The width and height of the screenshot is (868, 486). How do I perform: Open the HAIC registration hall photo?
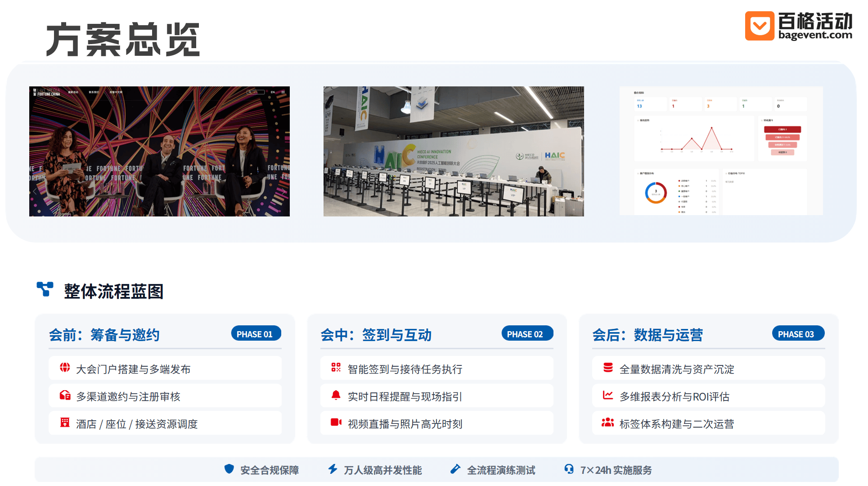[x=454, y=151]
